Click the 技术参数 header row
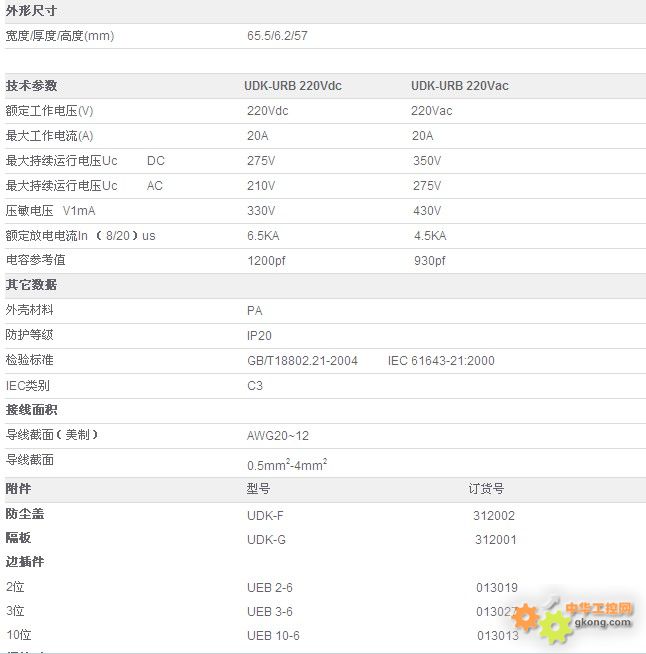The image size is (646, 654). click(x=31, y=86)
